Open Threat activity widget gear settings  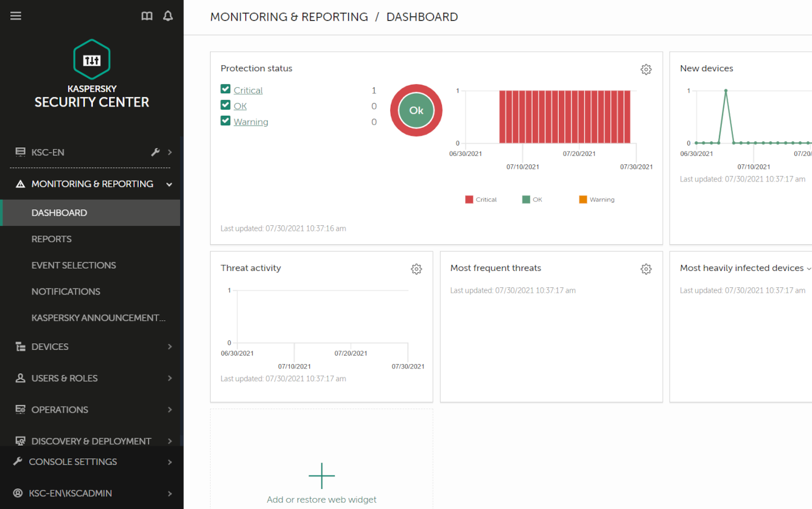[x=416, y=269]
